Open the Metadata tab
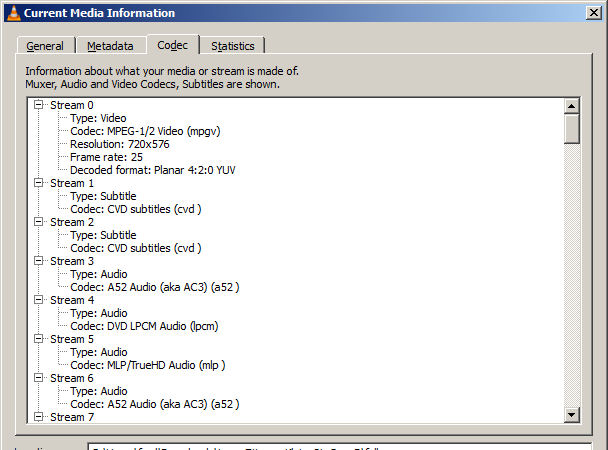608x450 pixels. coord(110,46)
